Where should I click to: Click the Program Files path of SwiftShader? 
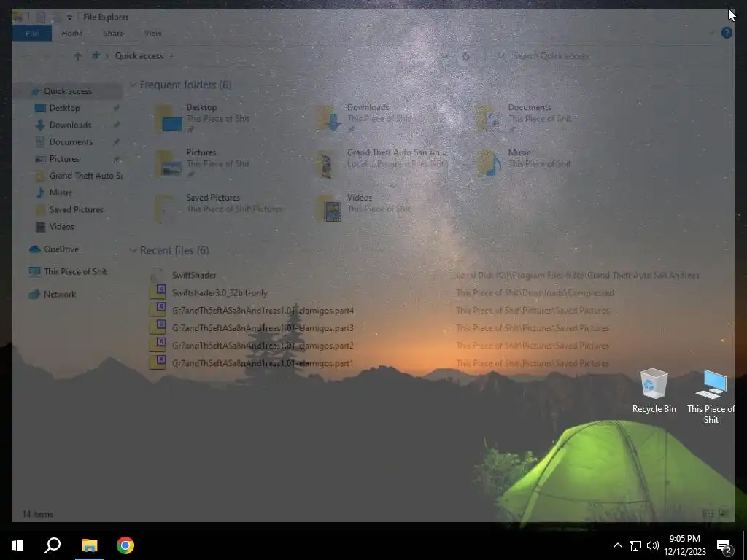tap(578, 275)
